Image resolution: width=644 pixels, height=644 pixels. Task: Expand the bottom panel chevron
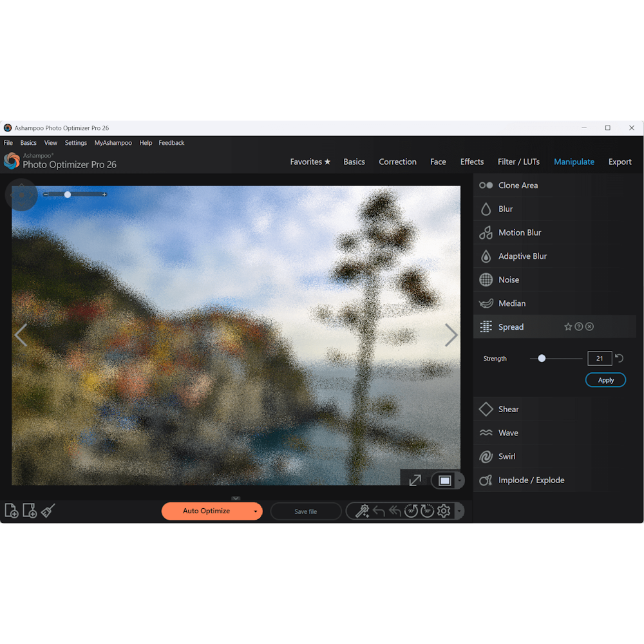point(236,498)
